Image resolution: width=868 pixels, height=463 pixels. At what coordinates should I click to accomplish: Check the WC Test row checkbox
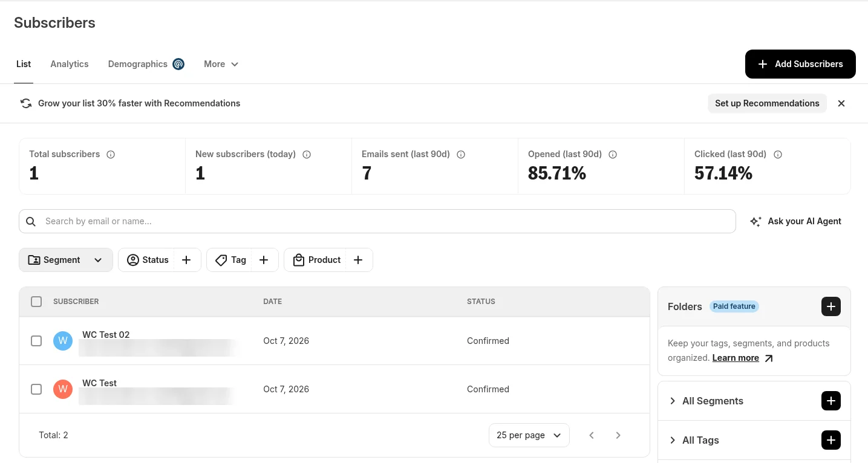36,389
